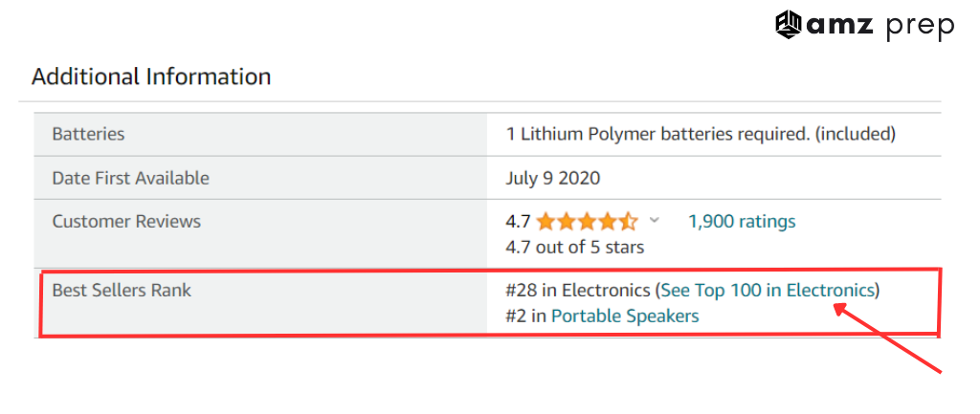Viewport: 980px width, 414px height.
Task: Click the July 9 2020 date value
Action: tap(553, 178)
